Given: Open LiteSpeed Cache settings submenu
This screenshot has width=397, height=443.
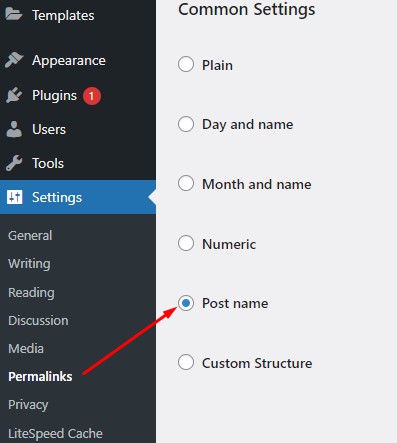Looking at the screenshot, I should (55, 434).
